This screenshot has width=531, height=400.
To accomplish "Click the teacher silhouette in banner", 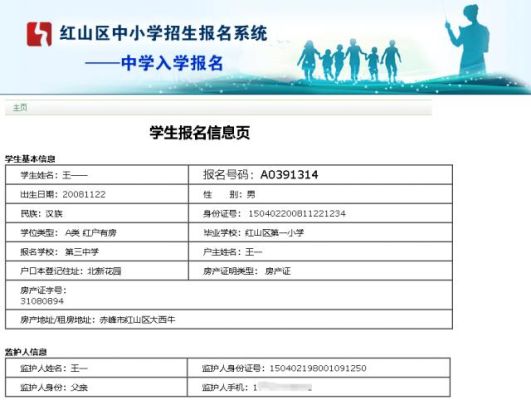I will click(x=468, y=39).
